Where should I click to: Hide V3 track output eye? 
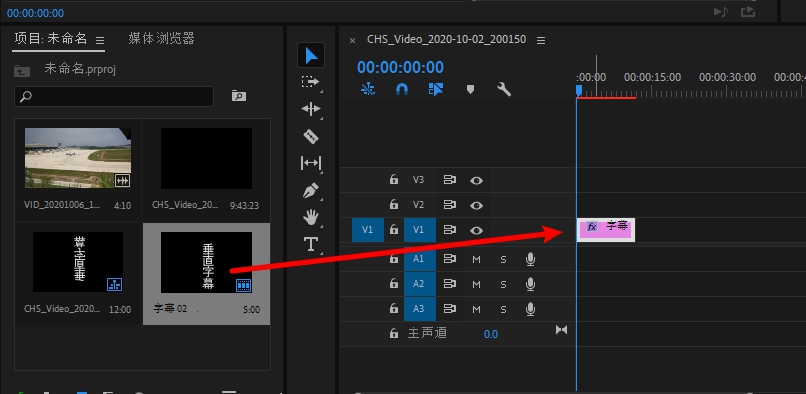coord(477,181)
